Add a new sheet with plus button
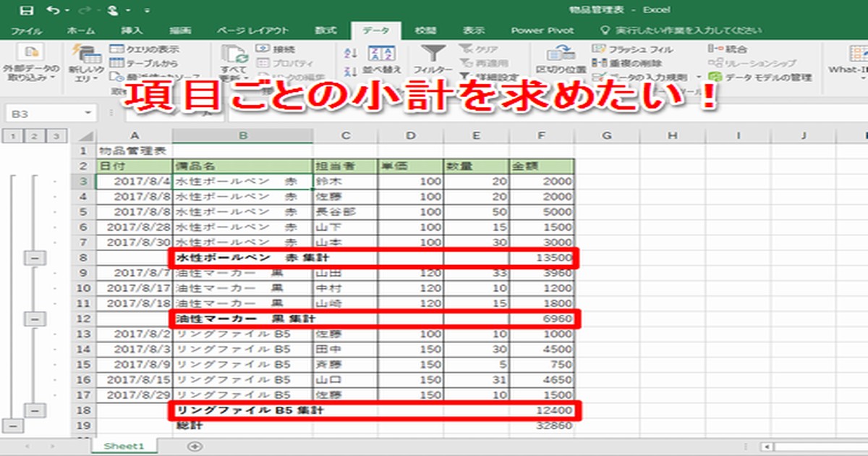The height and width of the screenshot is (456, 868). 194,446
